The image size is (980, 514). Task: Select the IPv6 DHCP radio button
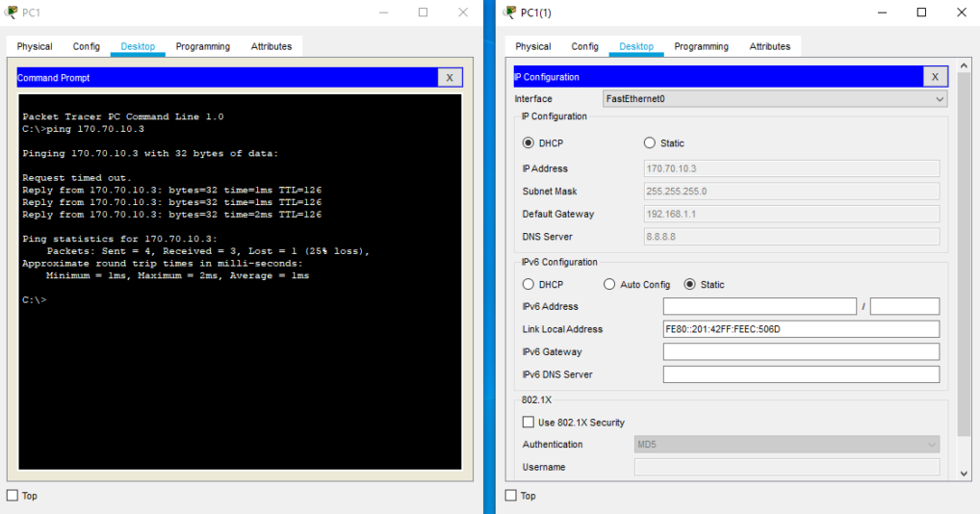click(x=529, y=284)
